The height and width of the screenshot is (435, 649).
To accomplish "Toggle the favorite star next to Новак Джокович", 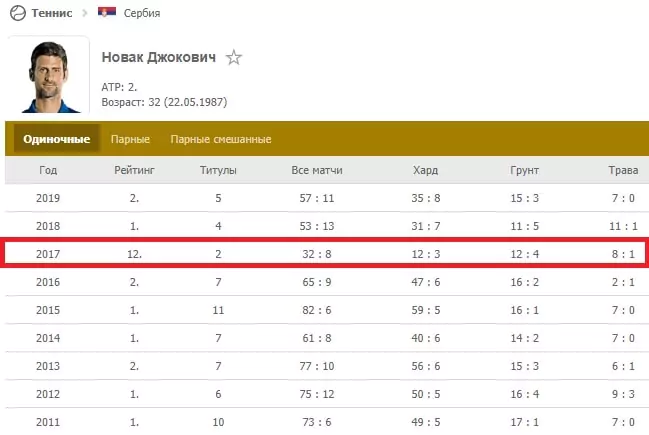I will [234, 58].
